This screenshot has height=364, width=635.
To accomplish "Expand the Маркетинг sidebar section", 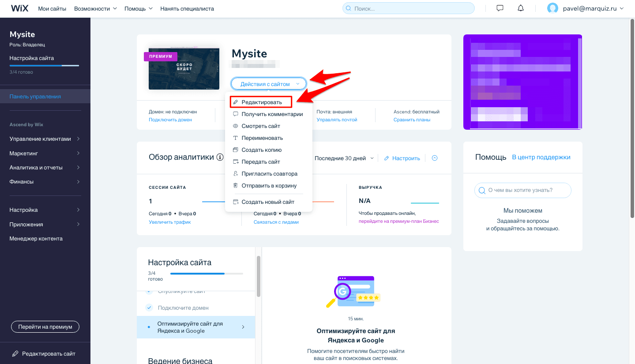I will (45, 153).
